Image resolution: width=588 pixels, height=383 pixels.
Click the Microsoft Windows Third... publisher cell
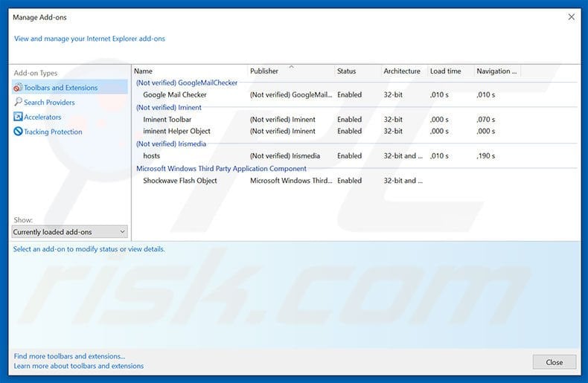[291, 181]
